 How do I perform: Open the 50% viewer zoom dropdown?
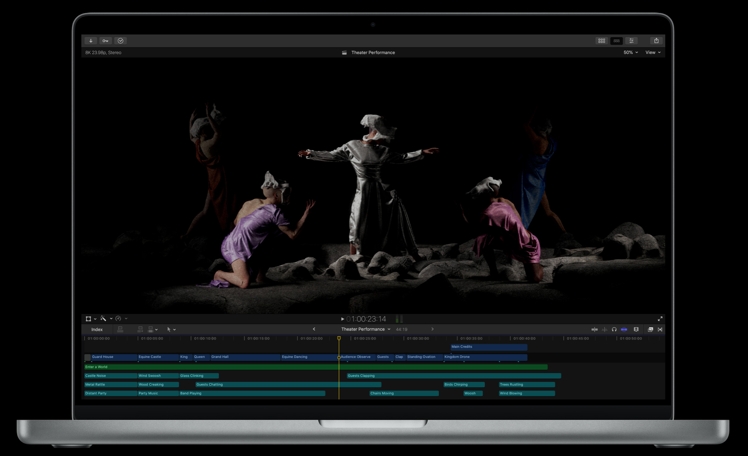(629, 52)
